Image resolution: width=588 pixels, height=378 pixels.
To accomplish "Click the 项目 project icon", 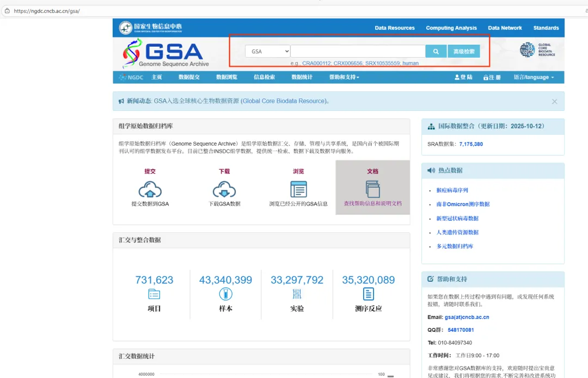I will 154,294.
